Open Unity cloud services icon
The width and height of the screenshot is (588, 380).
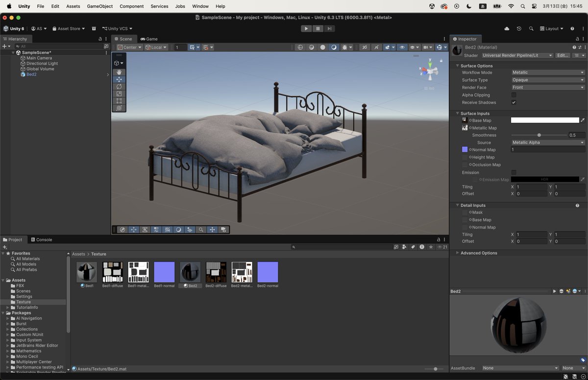click(507, 29)
